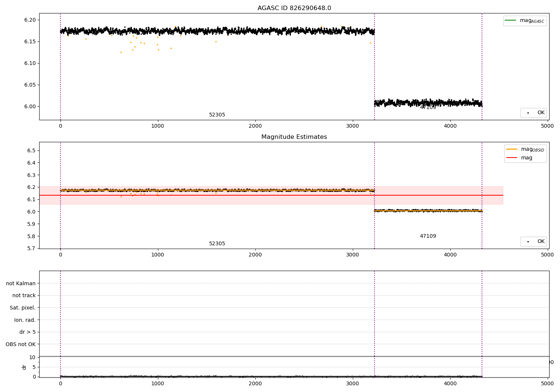
Task: Click the plot title AGASC ID 826290648.0
Action: click(x=294, y=8)
